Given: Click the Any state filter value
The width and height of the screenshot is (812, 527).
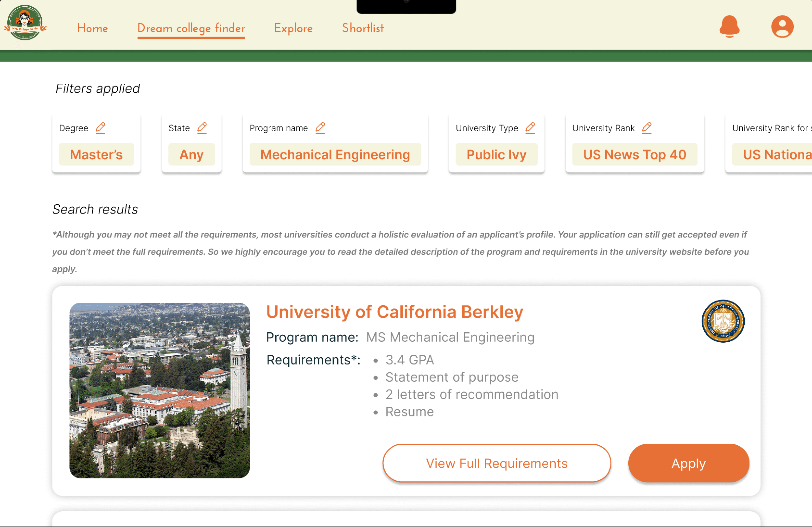Looking at the screenshot, I should [x=191, y=155].
